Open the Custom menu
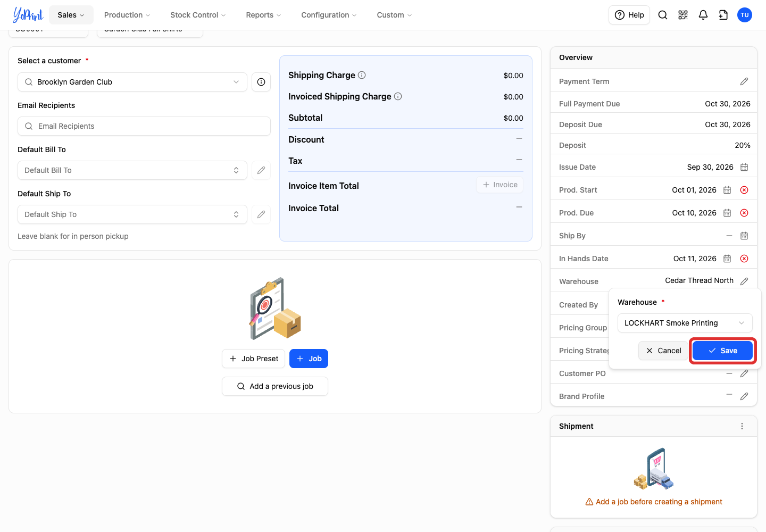The height and width of the screenshot is (532, 766). [x=394, y=15]
